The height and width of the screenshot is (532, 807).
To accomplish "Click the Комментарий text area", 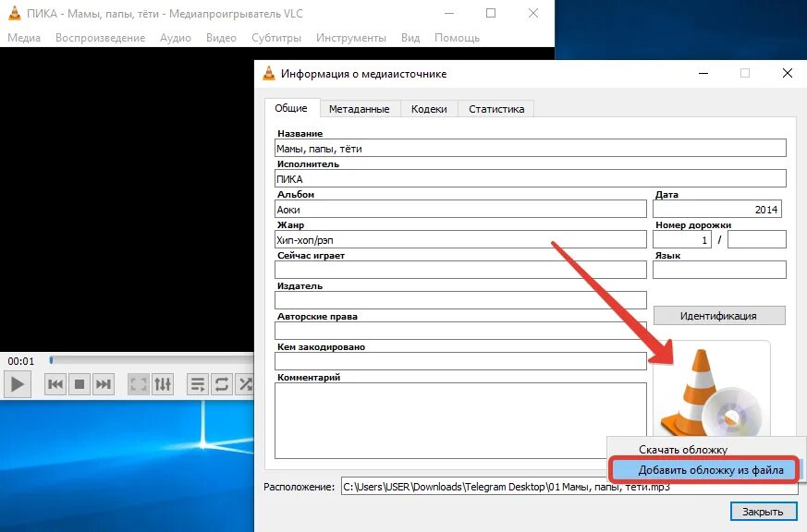I will 460,420.
